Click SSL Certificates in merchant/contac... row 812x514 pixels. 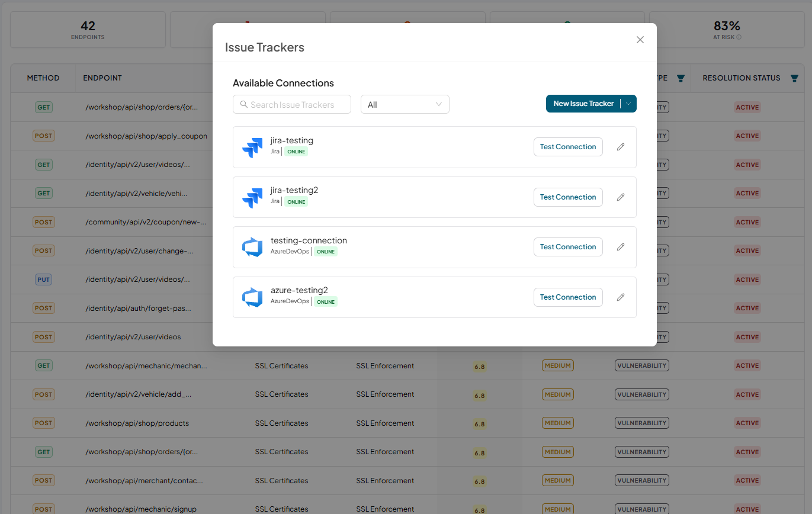[281, 481]
